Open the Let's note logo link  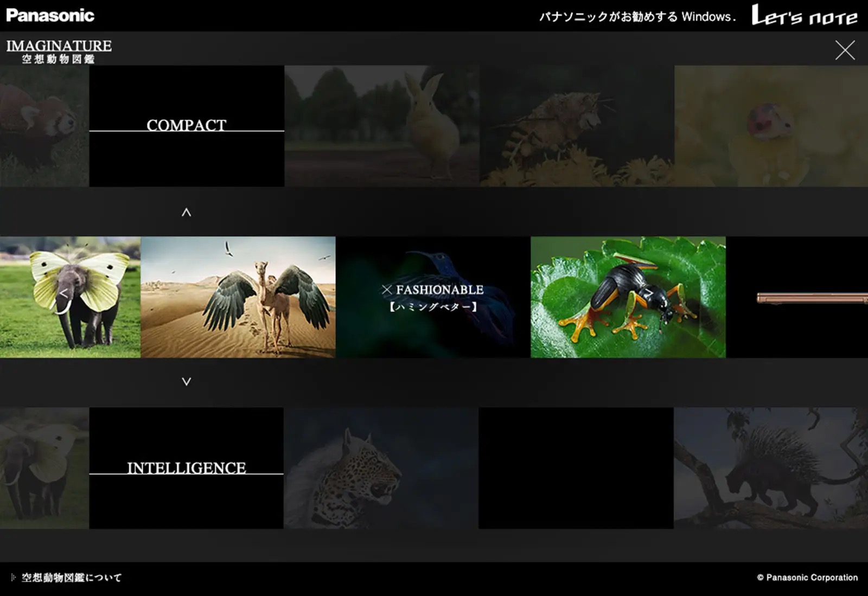[x=804, y=16]
